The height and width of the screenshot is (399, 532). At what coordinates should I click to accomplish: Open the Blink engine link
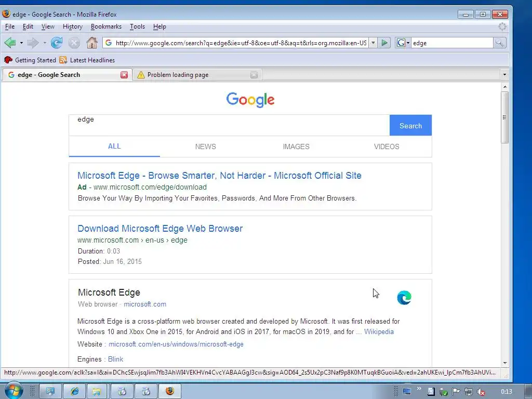115,360
